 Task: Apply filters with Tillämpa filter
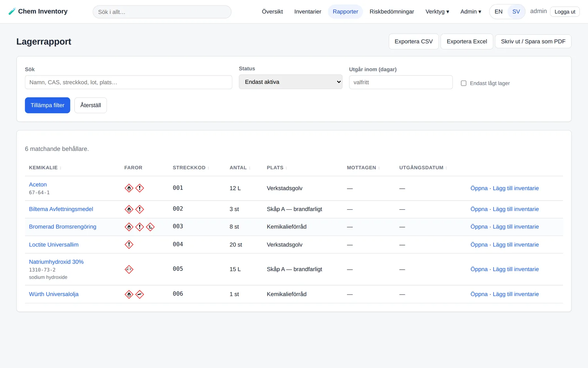[47, 105]
